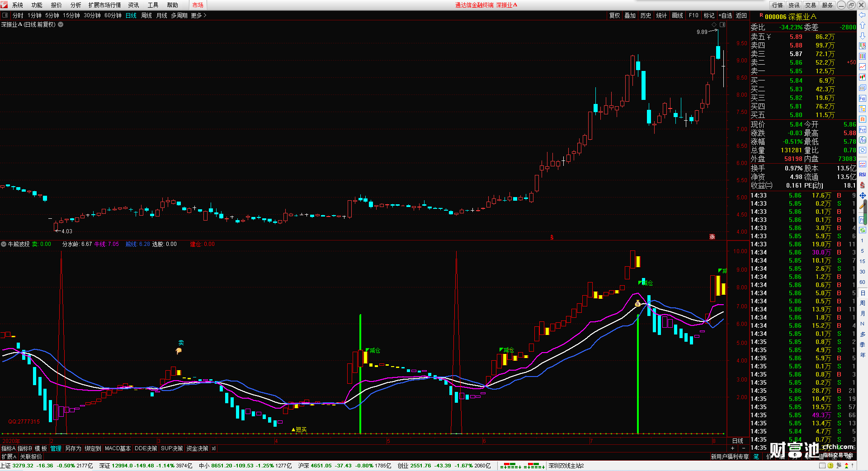Image resolution: width=868 pixels, height=471 pixels.
Task: Open the orange document news icon
Action: pyautogui.click(x=862, y=119)
